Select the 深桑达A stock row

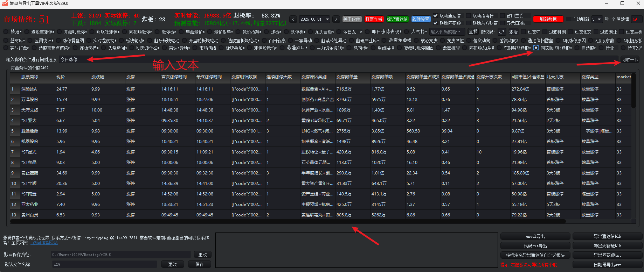pos(320,89)
